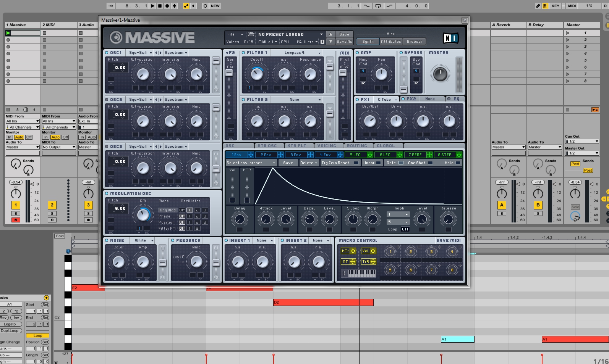Click the KTr macro modulation handle

[353, 251]
